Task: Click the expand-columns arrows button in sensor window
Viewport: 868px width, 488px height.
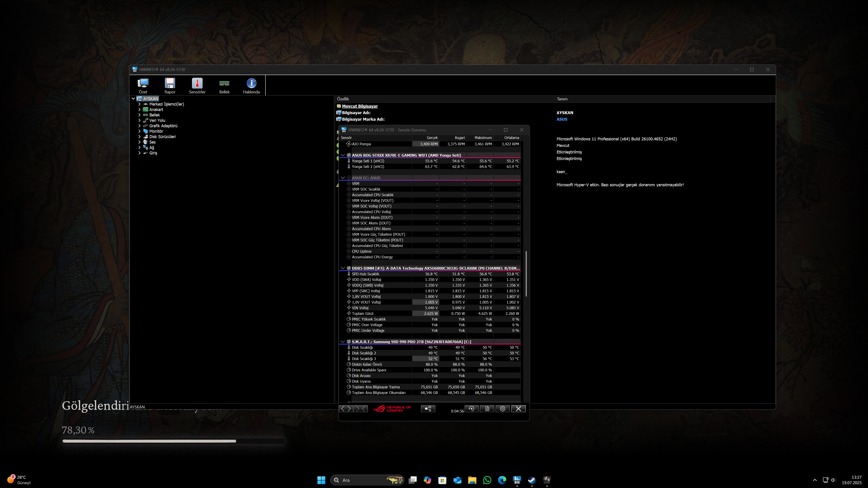Action: coord(346,408)
